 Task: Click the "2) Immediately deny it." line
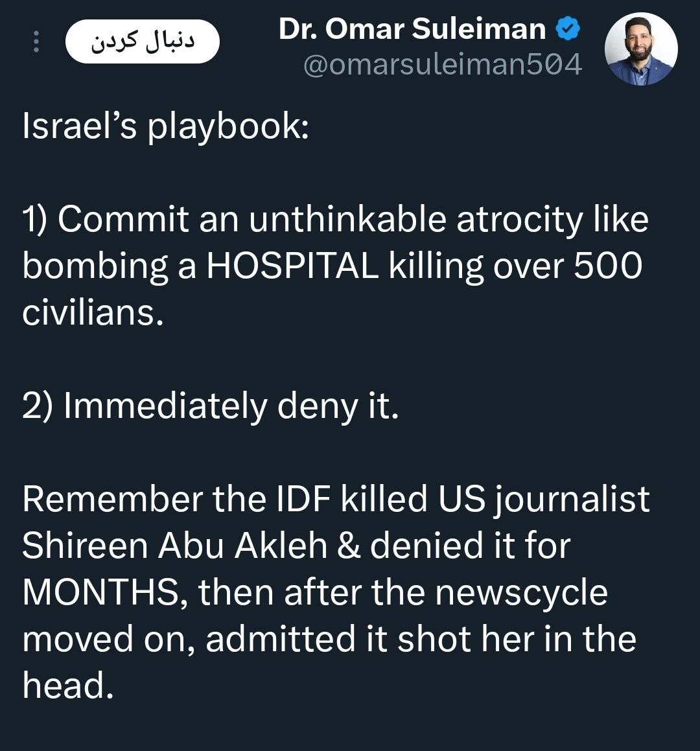[210, 406]
